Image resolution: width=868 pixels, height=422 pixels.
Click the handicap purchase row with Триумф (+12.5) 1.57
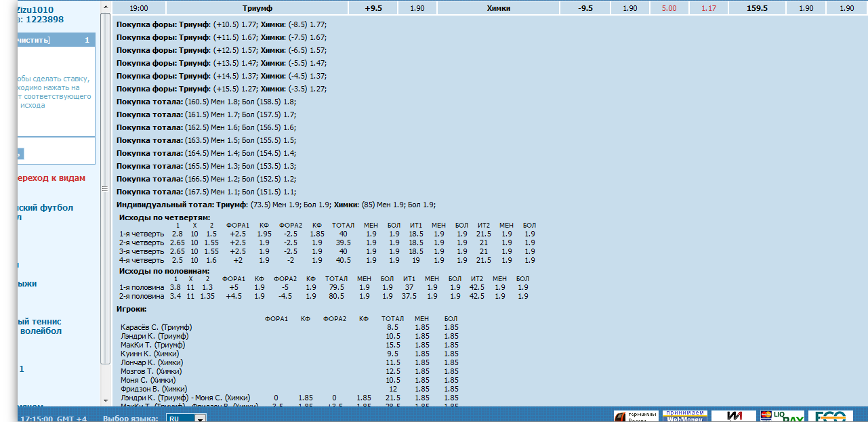(222, 50)
